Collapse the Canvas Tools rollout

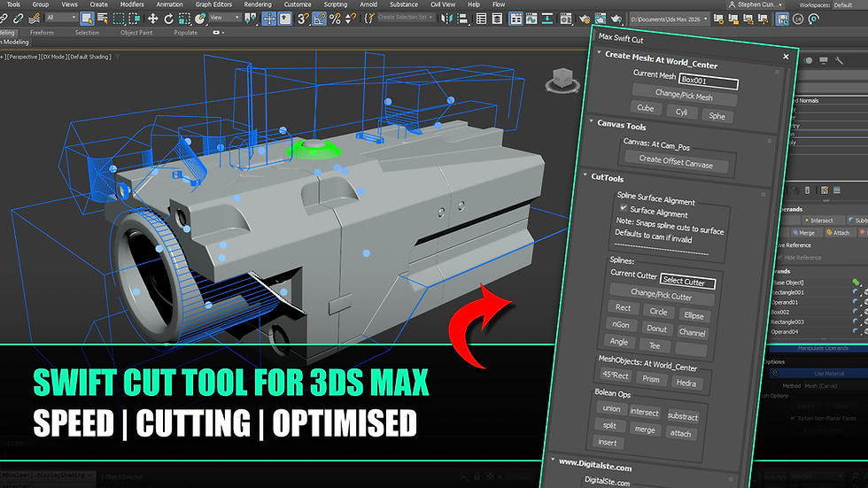pyautogui.click(x=592, y=121)
